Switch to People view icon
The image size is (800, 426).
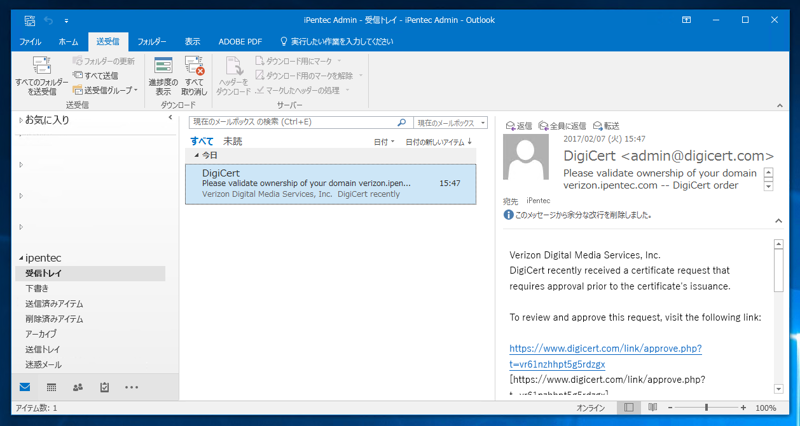point(78,387)
